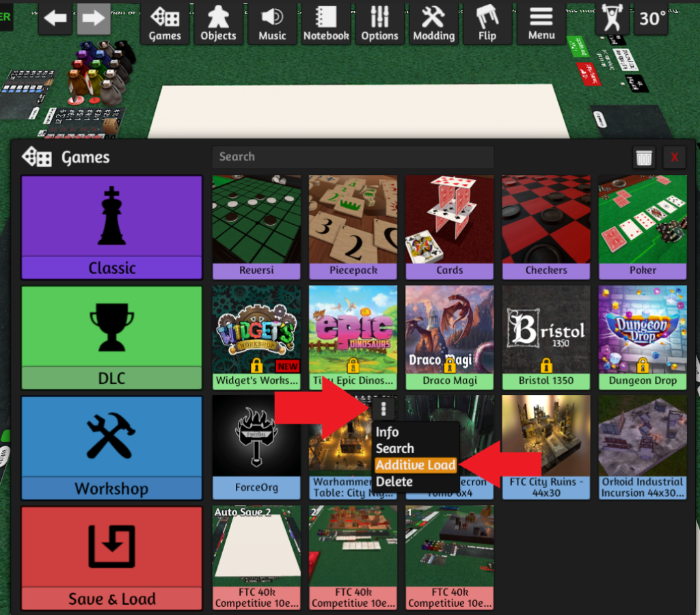Open the Options sliders menu
The image size is (700, 615).
pos(379,23)
